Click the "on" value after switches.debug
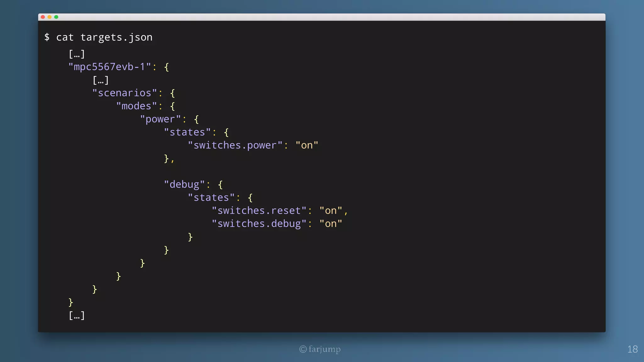Screen dimensions: 644x362 [330, 224]
